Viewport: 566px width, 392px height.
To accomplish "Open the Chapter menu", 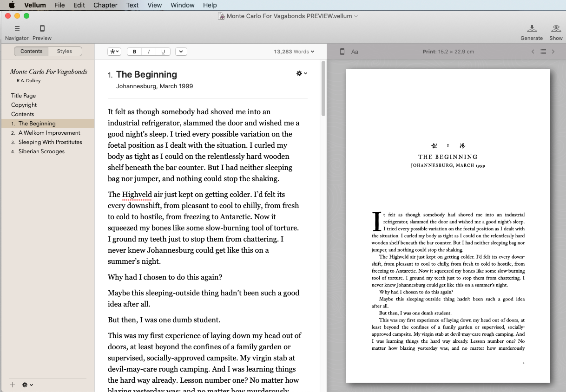I will tap(105, 5).
